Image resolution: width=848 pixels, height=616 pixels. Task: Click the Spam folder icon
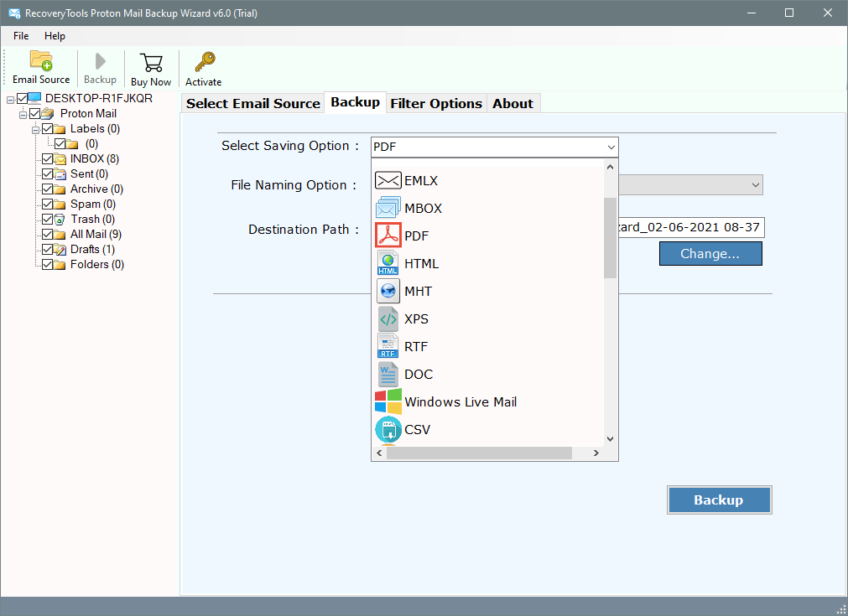tap(60, 204)
